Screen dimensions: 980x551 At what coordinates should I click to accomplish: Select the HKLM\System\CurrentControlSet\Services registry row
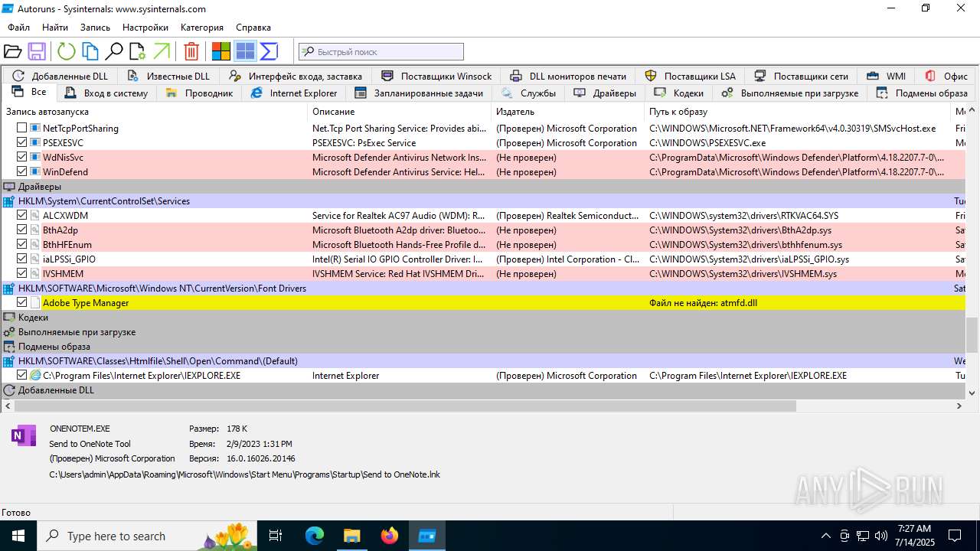(483, 201)
